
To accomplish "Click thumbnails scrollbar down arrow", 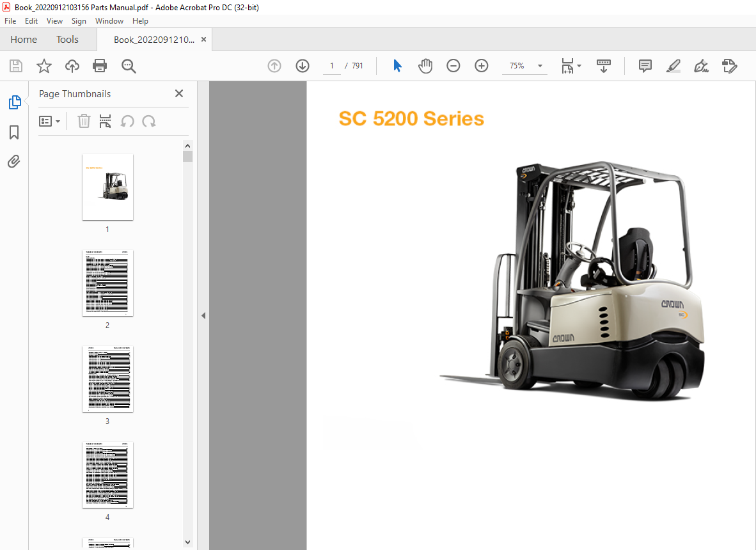I will tap(187, 542).
